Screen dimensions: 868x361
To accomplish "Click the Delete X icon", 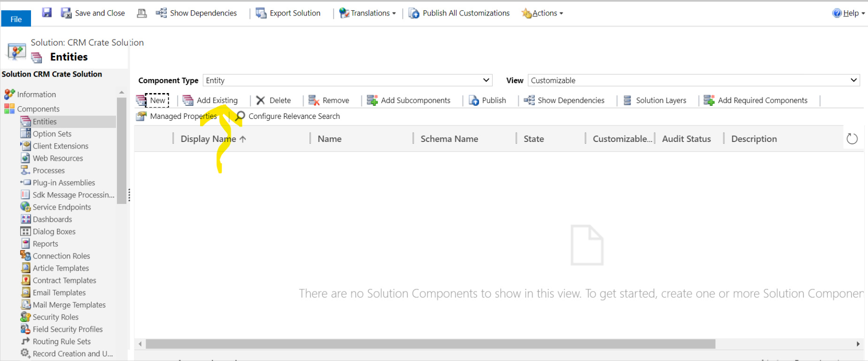I will [261, 100].
